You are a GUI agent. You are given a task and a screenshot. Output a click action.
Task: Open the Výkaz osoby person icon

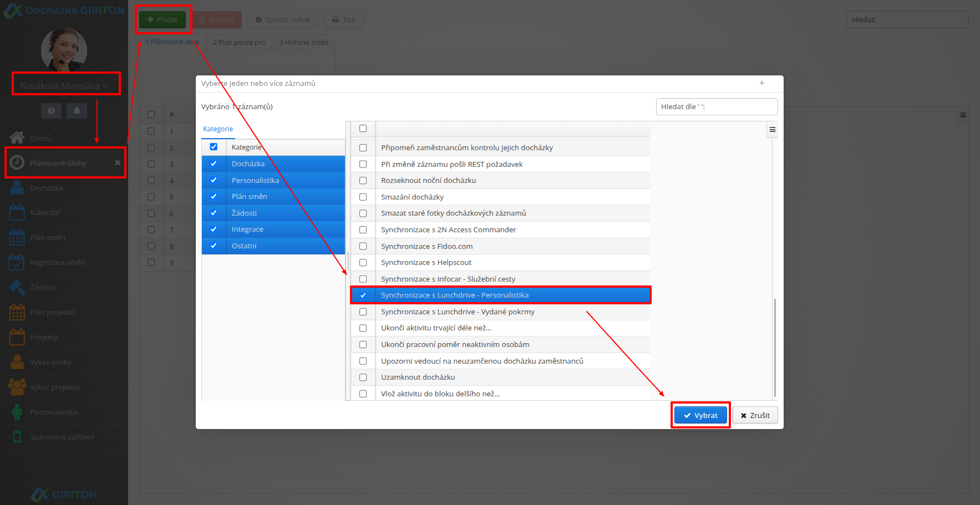click(17, 362)
